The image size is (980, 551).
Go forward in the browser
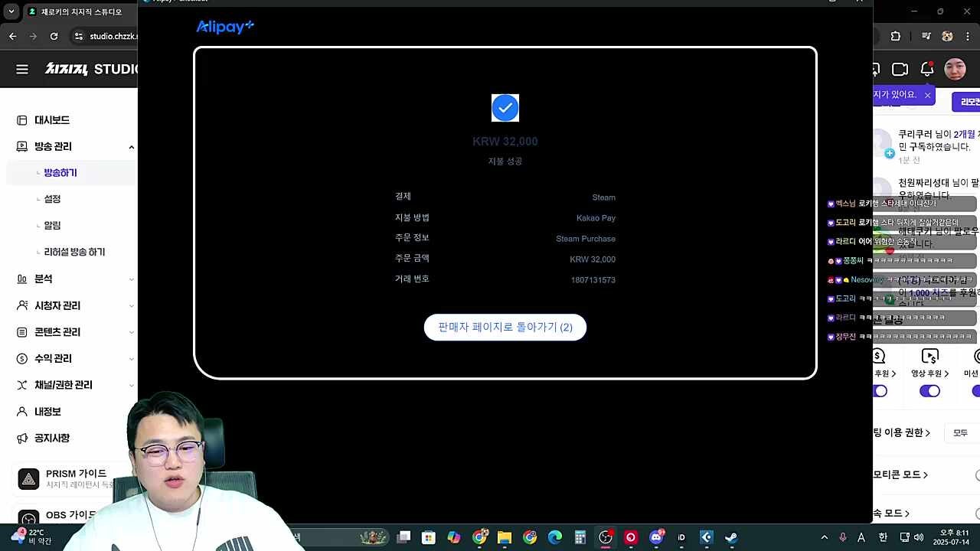coord(33,36)
